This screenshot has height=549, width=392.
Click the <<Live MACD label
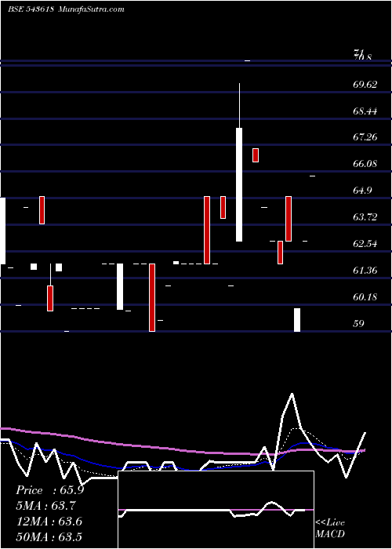330,529
